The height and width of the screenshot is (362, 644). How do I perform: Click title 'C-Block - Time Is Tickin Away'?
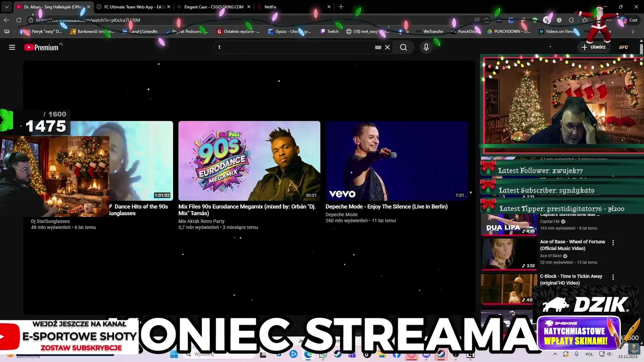click(x=571, y=280)
